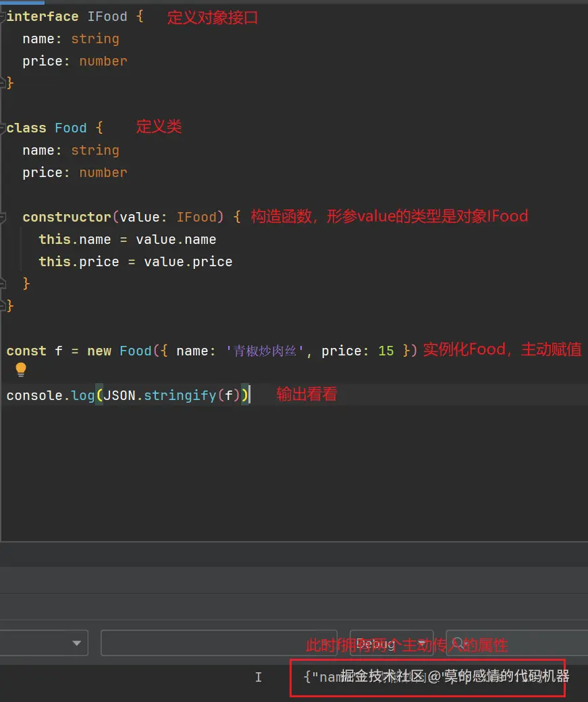The width and height of the screenshot is (588, 702).
Task: Click 'JSON' in the console.log line
Action: click(119, 395)
